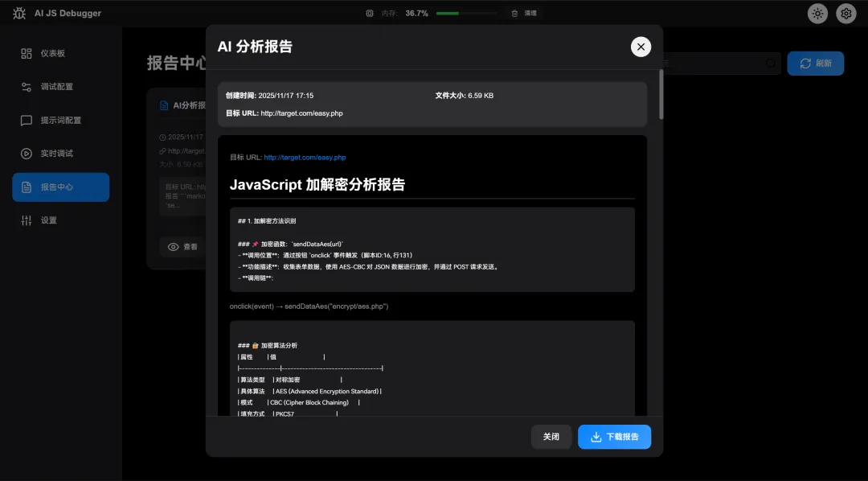Click the 加密算法分析 section line
868x481 pixels.
[x=268, y=345]
